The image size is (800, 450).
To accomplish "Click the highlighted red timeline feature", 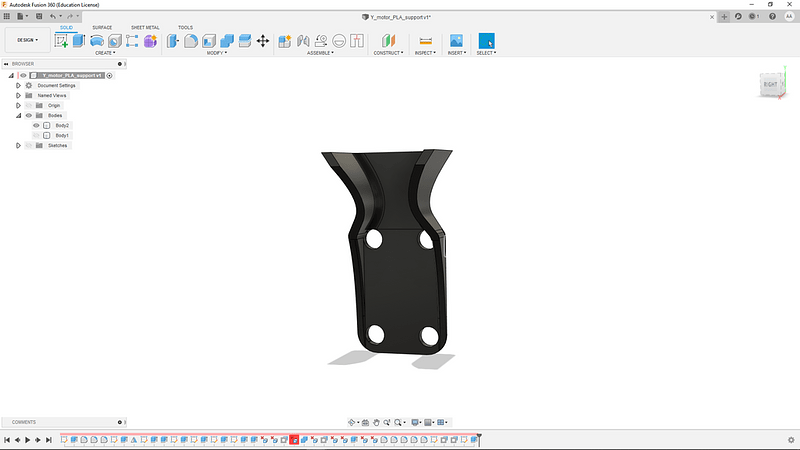I will click(294, 440).
